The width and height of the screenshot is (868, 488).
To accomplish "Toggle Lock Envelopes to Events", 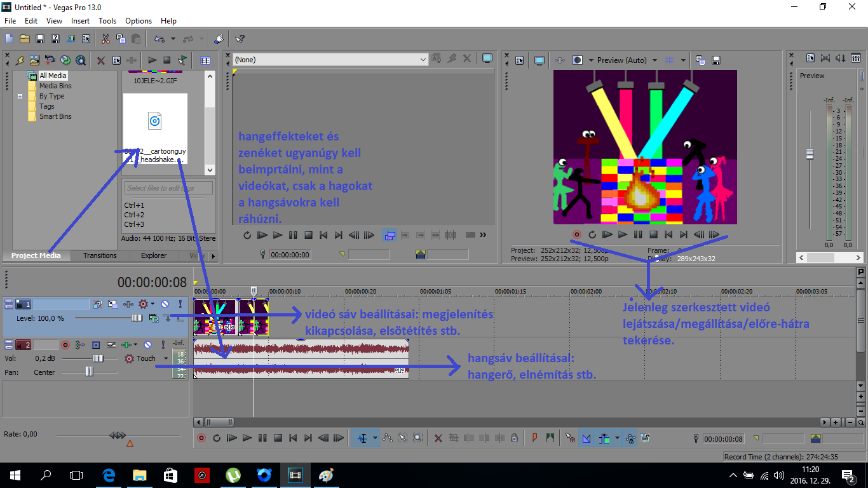I will [x=630, y=438].
